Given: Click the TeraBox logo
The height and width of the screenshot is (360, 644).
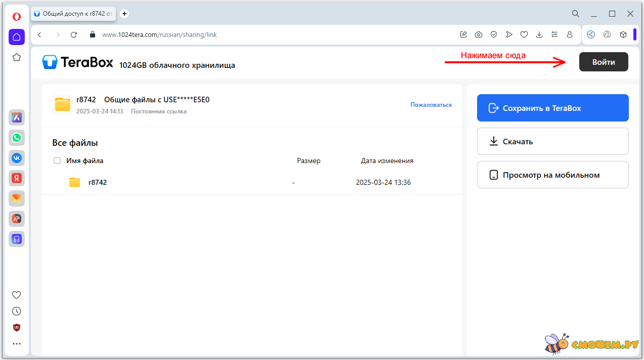Looking at the screenshot, I should tap(78, 62).
